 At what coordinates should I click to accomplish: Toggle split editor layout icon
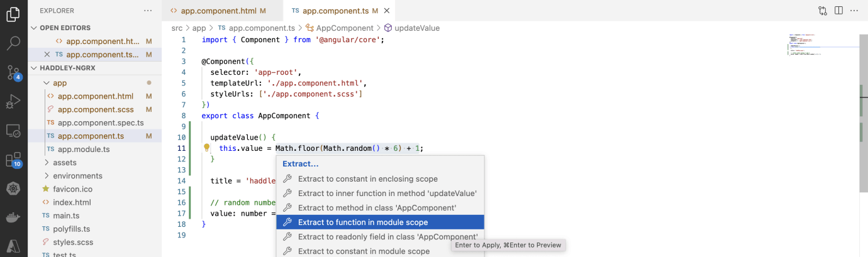[x=838, y=11]
